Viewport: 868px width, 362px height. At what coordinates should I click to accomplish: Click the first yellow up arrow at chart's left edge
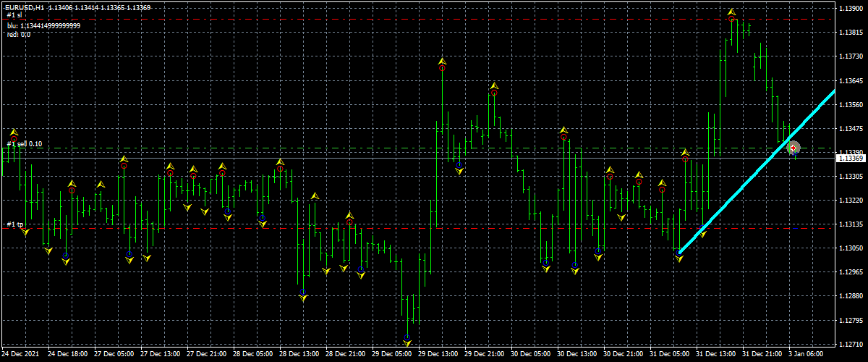click(x=13, y=132)
